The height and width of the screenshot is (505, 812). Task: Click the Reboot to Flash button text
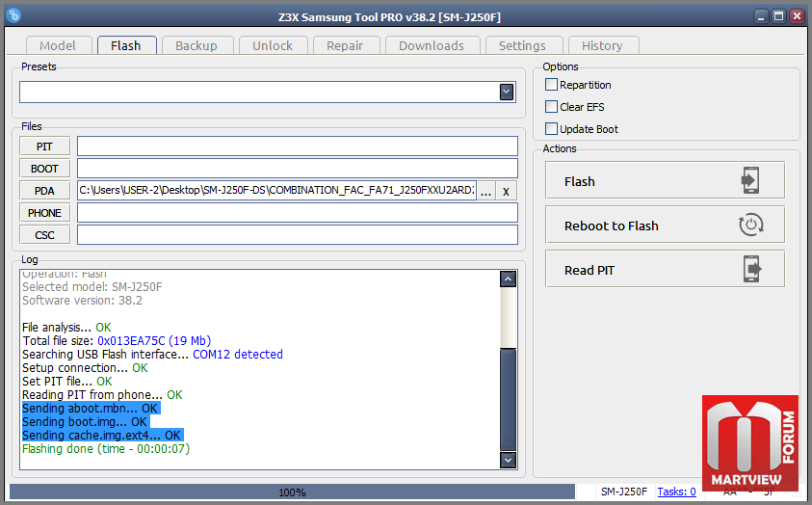(x=611, y=226)
